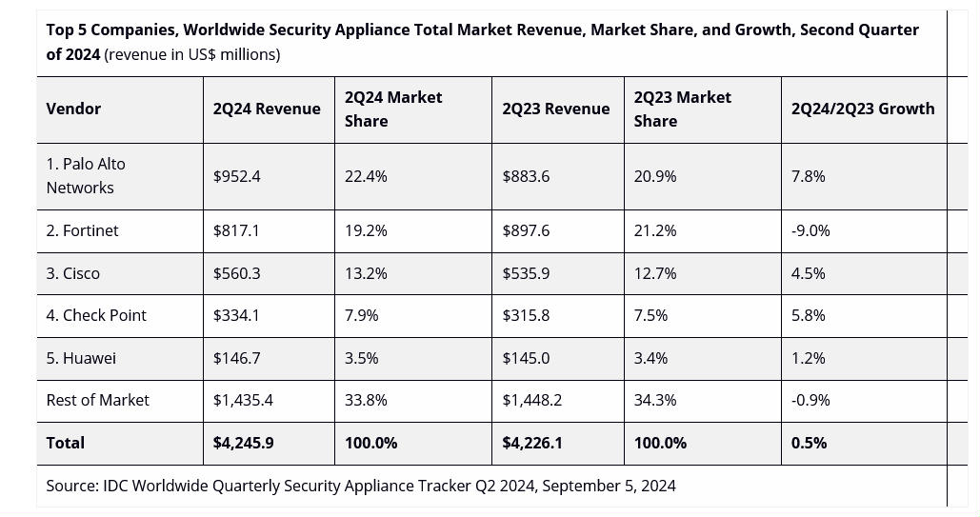Click the 4.5% growth value
980x517 pixels.
click(809, 273)
